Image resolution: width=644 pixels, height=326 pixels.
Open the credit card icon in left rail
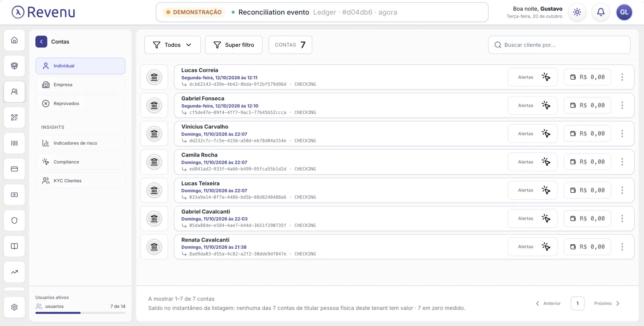click(14, 169)
